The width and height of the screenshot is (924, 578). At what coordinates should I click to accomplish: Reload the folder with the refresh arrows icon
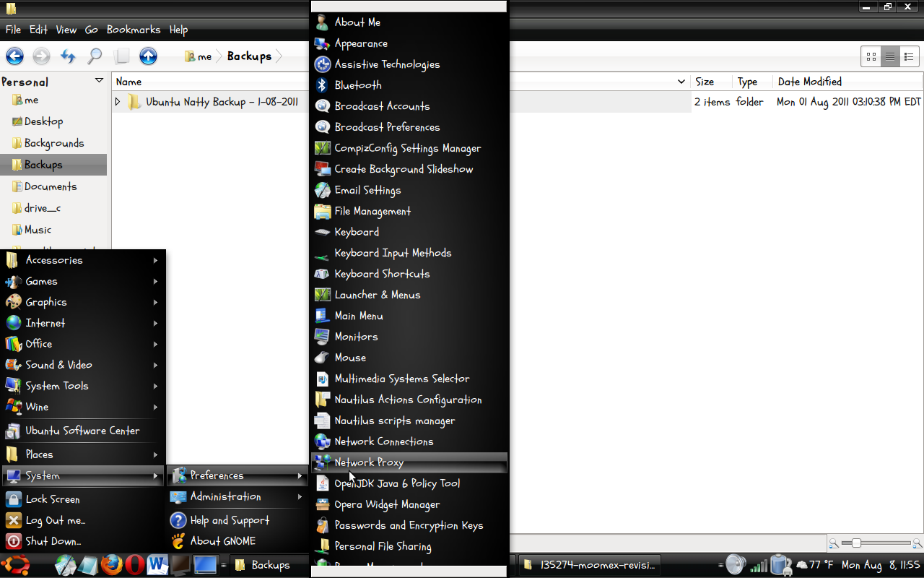[x=68, y=56]
